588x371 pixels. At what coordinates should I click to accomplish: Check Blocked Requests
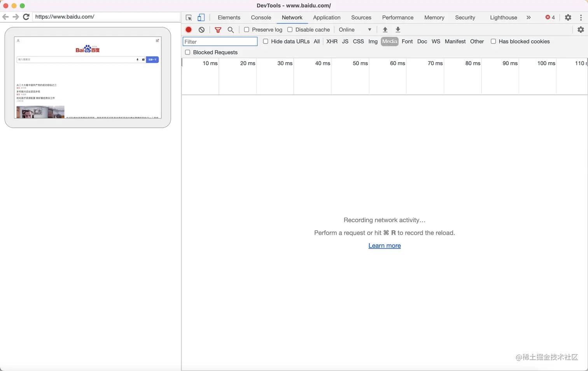(x=187, y=52)
